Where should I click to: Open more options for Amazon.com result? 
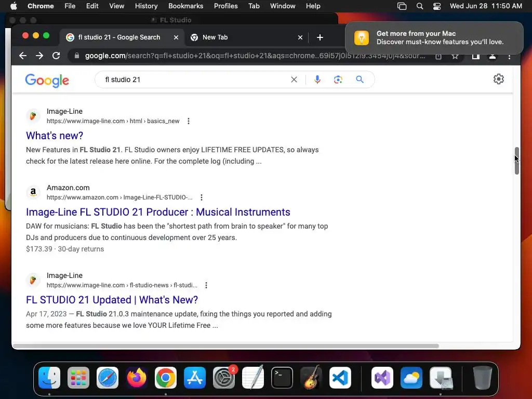[202, 197]
